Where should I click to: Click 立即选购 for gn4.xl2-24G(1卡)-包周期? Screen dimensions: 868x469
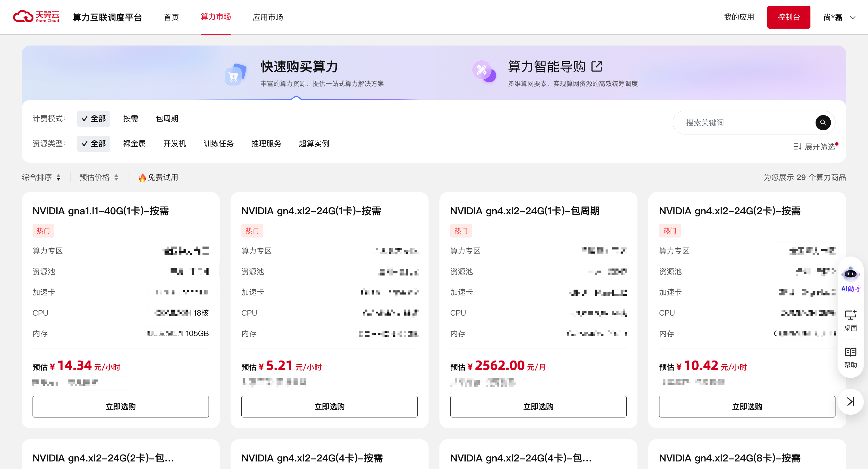point(538,407)
